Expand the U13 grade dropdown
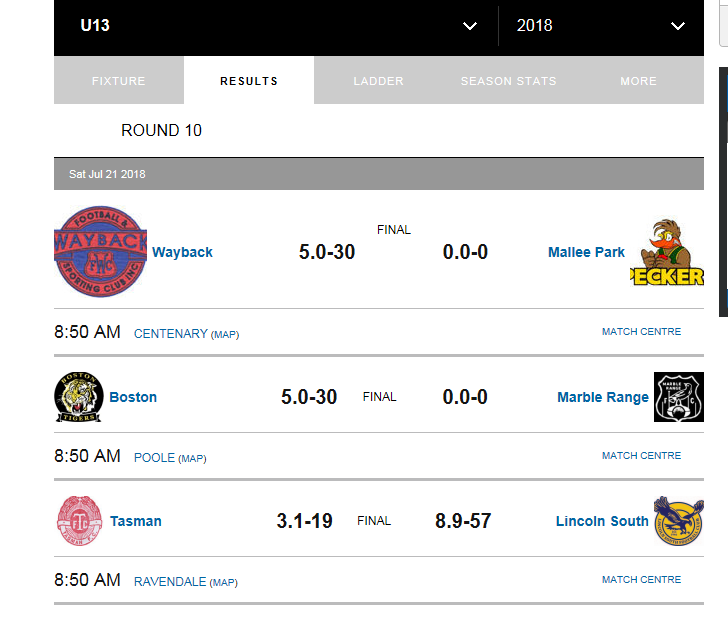728x629 pixels. [x=276, y=26]
